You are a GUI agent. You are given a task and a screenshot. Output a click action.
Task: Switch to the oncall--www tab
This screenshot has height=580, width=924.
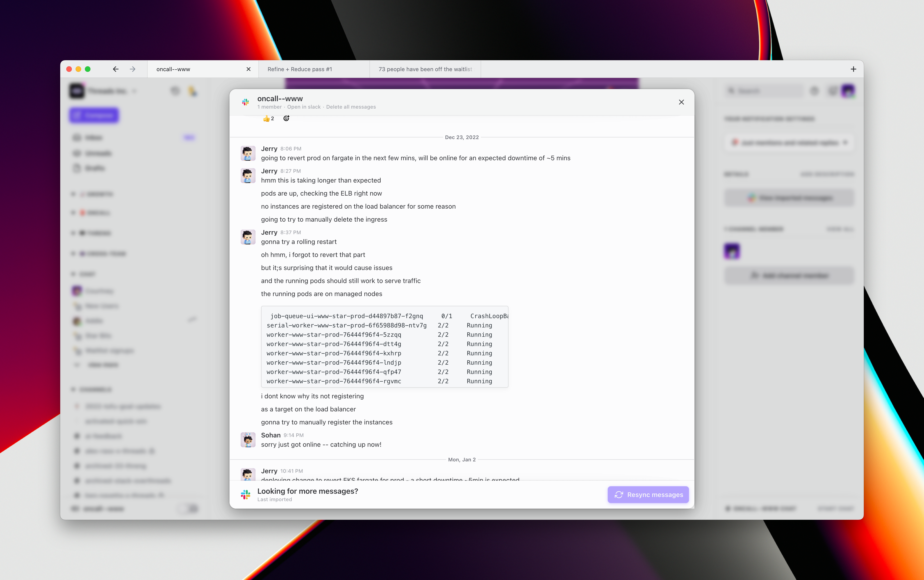(x=203, y=69)
